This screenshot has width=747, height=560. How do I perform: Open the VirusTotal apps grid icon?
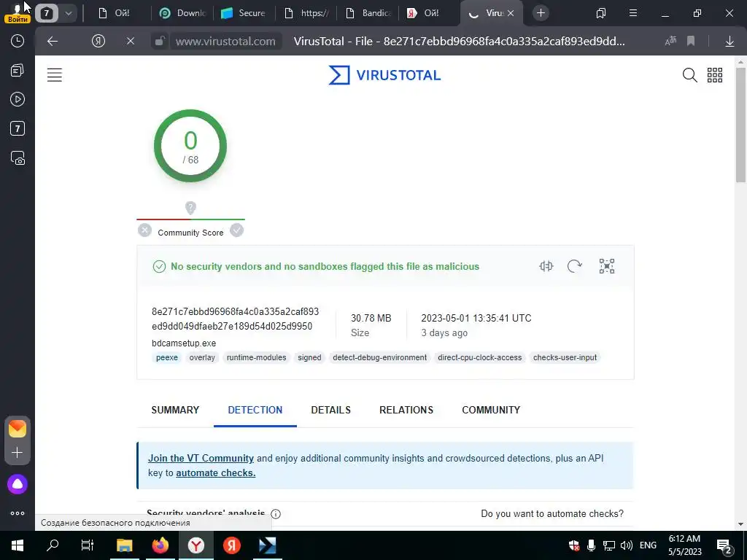(x=715, y=75)
